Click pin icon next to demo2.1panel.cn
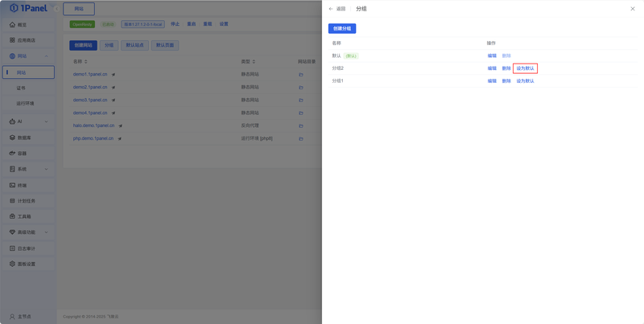Image resolution: width=644 pixels, height=324 pixels. tap(114, 88)
